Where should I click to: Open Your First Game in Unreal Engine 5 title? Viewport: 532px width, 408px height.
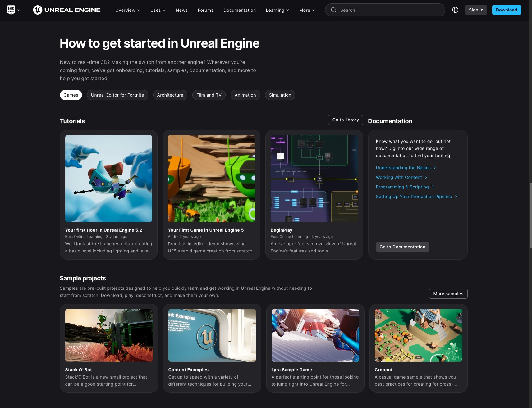[x=206, y=230]
